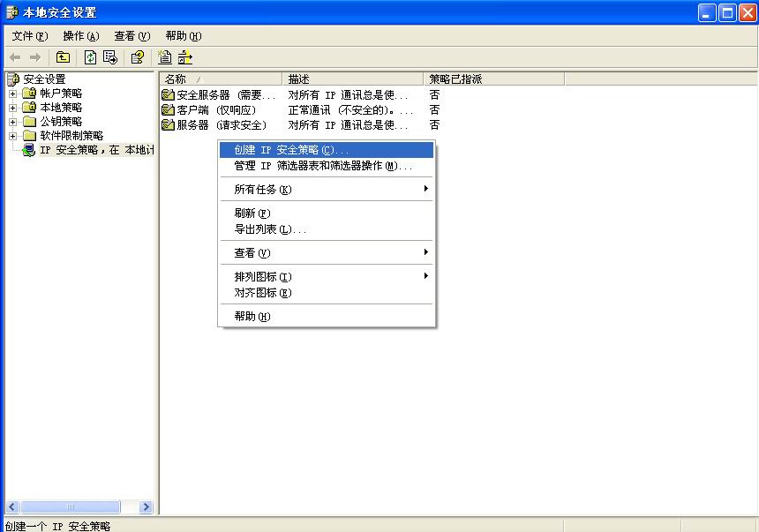The width and height of the screenshot is (759, 532).
Task: Click the tree pane right scroll arrow
Action: [146, 506]
